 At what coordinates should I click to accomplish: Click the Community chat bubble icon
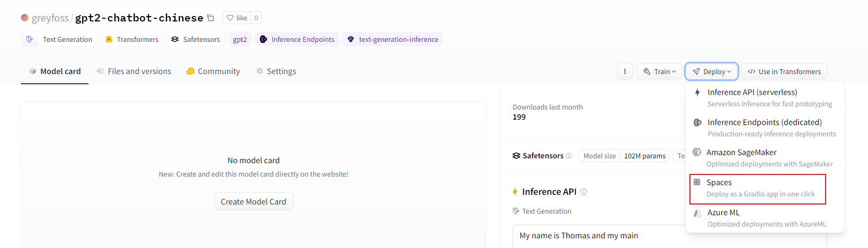(x=190, y=71)
